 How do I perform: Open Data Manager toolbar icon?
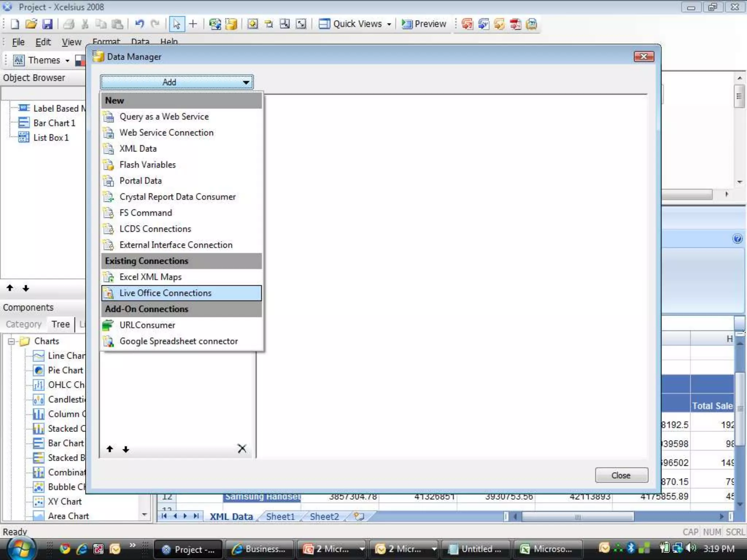pyautogui.click(x=231, y=24)
